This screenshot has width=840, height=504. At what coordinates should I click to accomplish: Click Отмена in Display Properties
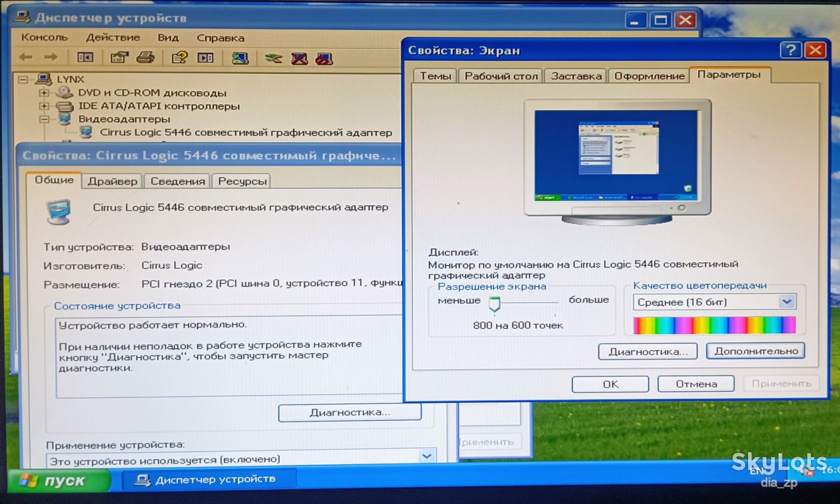pyautogui.click(x=696, y=384)
